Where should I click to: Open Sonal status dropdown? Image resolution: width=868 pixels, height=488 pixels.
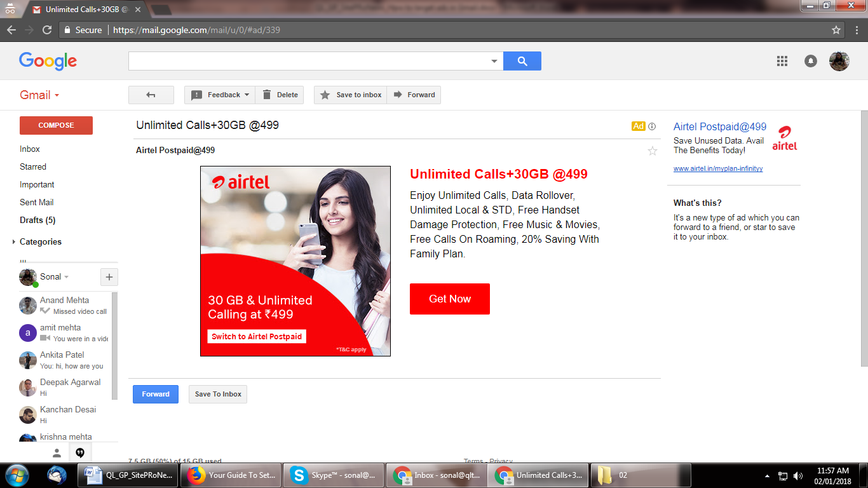[x=66, y=277]
